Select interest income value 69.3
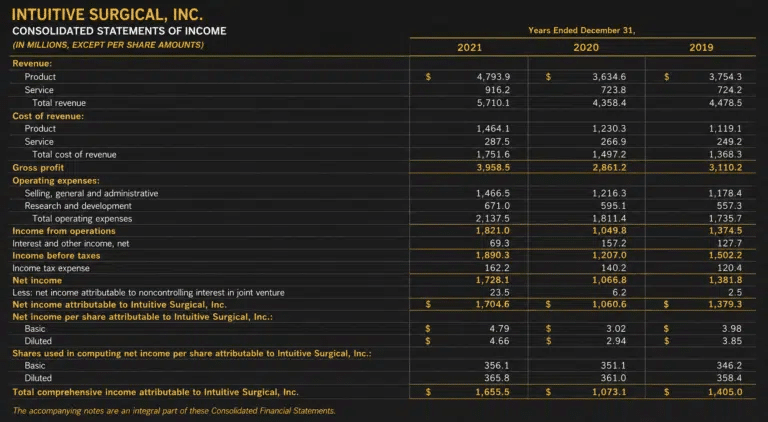768x422 pixels. (x=500, y=243)
